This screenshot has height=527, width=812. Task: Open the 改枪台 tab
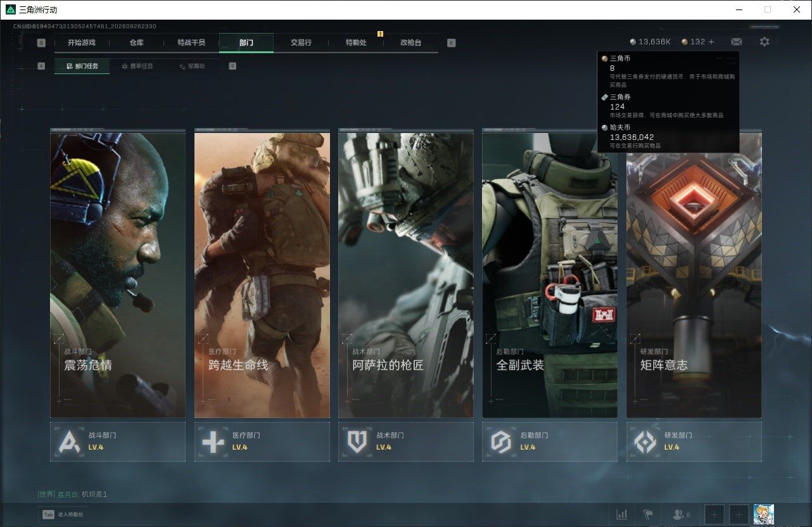click(x=410, y=42)
